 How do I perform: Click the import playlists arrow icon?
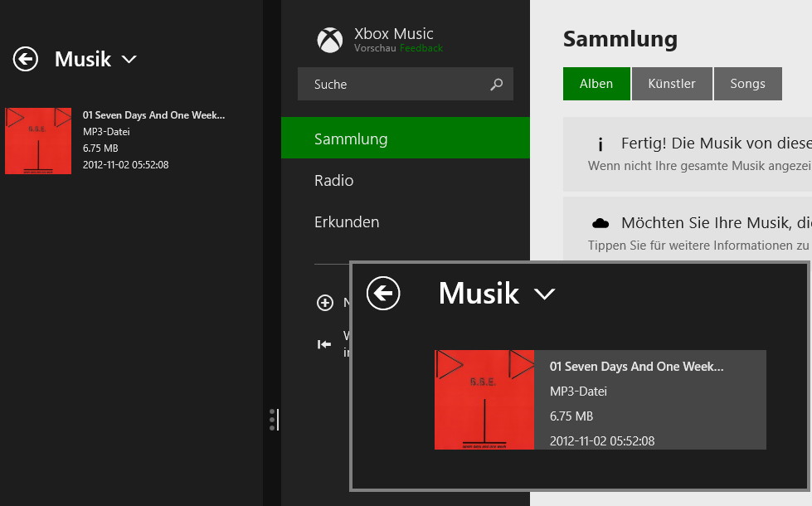[x=324, y=344]
